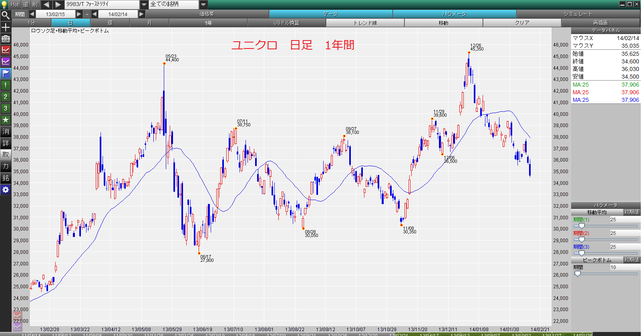Click the ピークボトム 期間 slider handle
This screenshot has height=336, width=644.
pos(578,274)
